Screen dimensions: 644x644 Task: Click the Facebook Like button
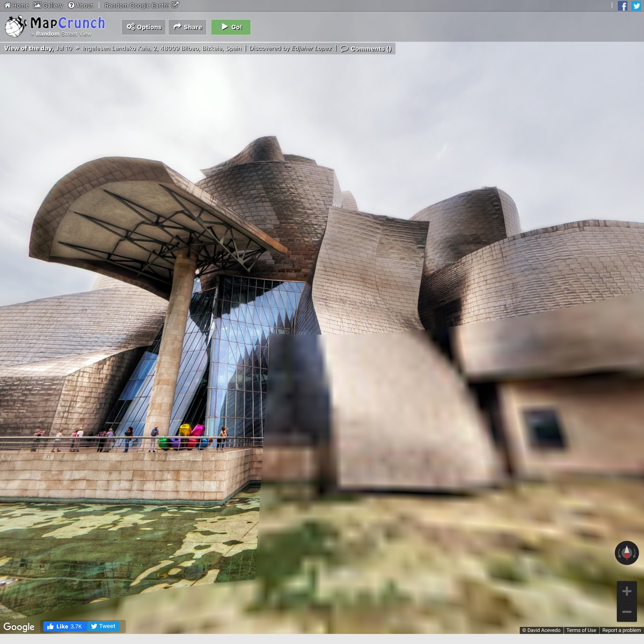tap(65, 626)
